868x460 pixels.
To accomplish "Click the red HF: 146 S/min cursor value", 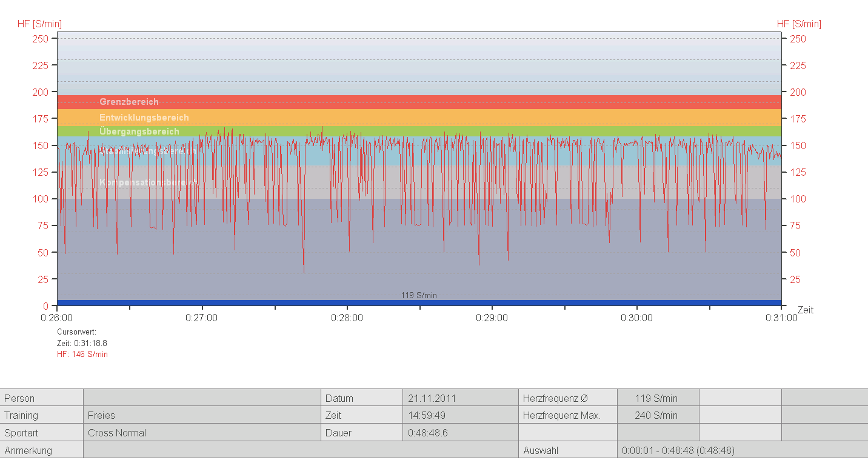I will pos(82,355).
